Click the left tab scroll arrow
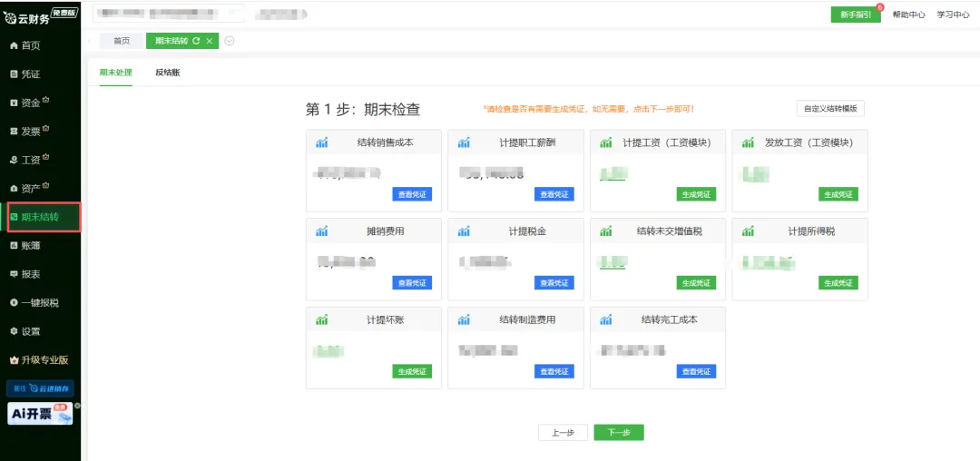This screenshot has width=980, height=461. (90, 41)
